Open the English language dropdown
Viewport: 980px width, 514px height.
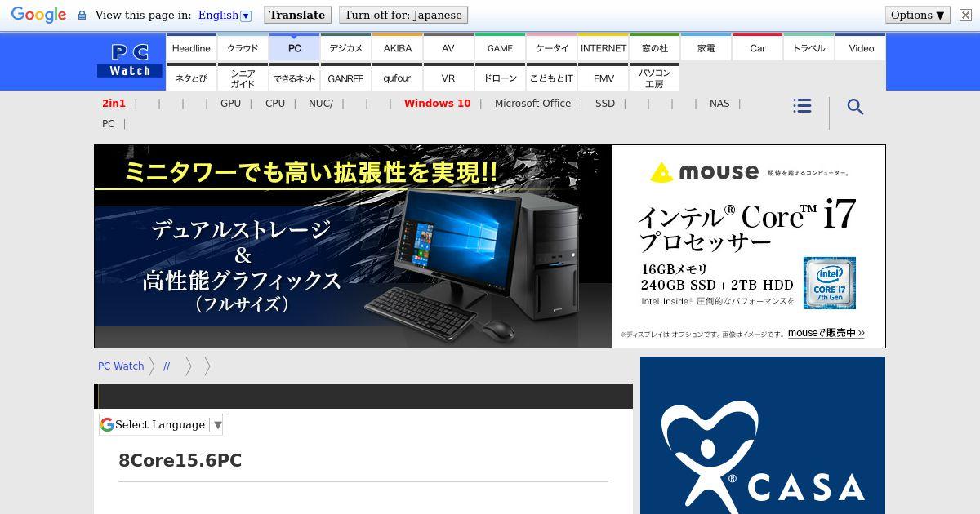225,15
